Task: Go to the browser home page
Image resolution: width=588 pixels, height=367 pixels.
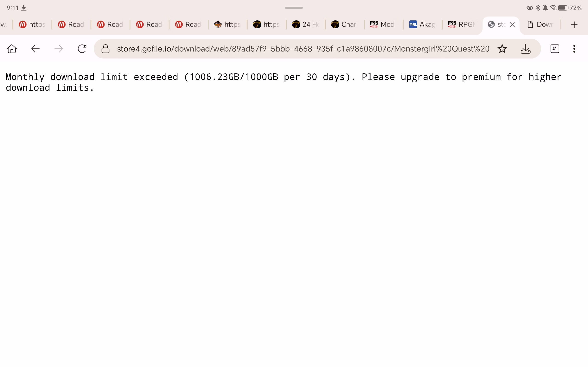Action: click(12, 49)
